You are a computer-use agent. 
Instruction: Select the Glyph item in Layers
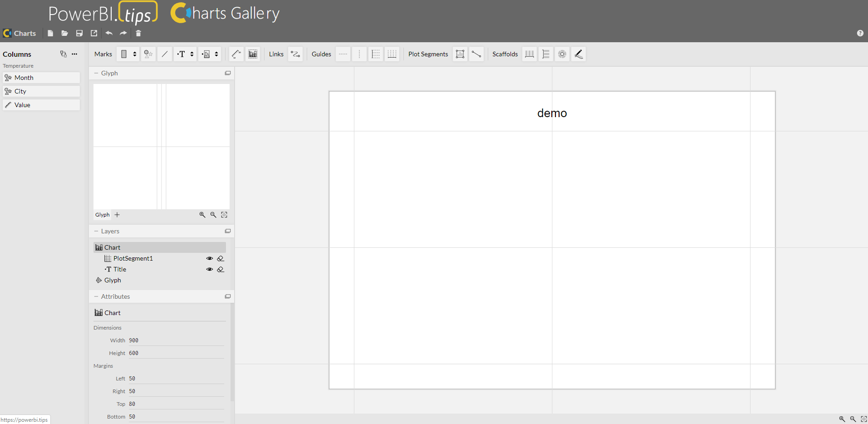click(113, 280)
